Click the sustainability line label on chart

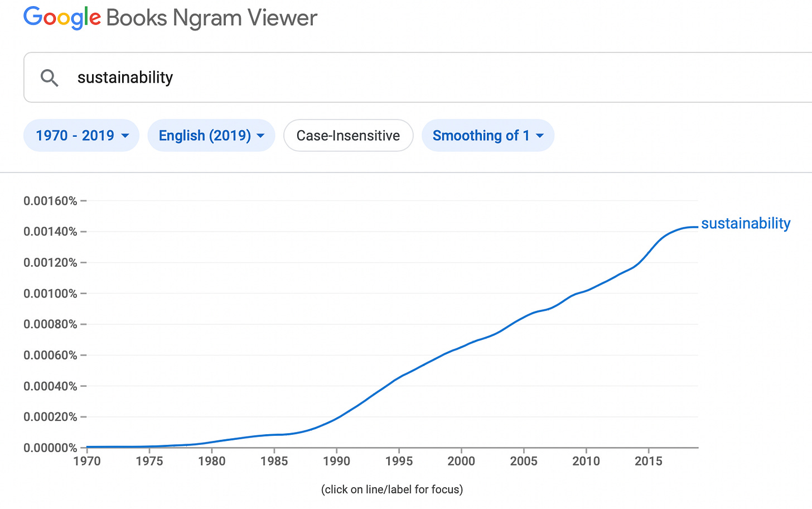tap(746, 224)
